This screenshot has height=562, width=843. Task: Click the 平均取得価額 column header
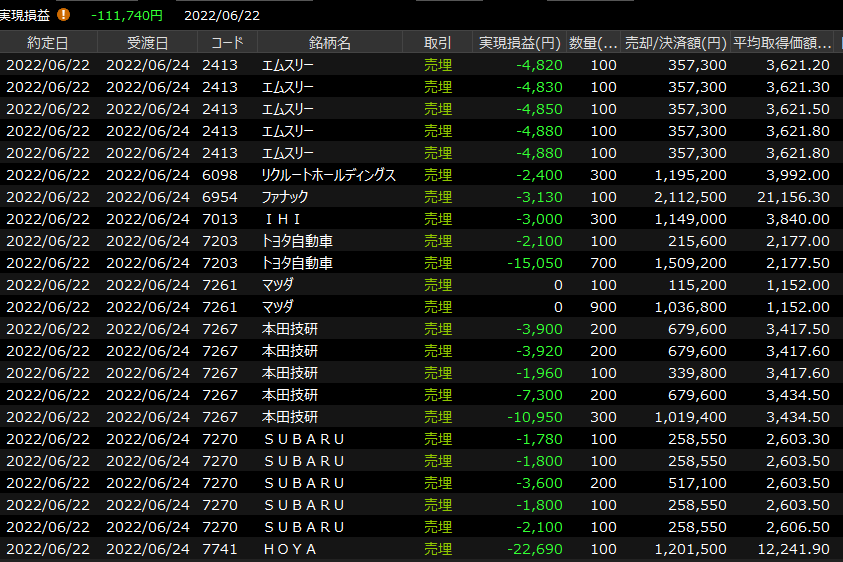point(783,43)
